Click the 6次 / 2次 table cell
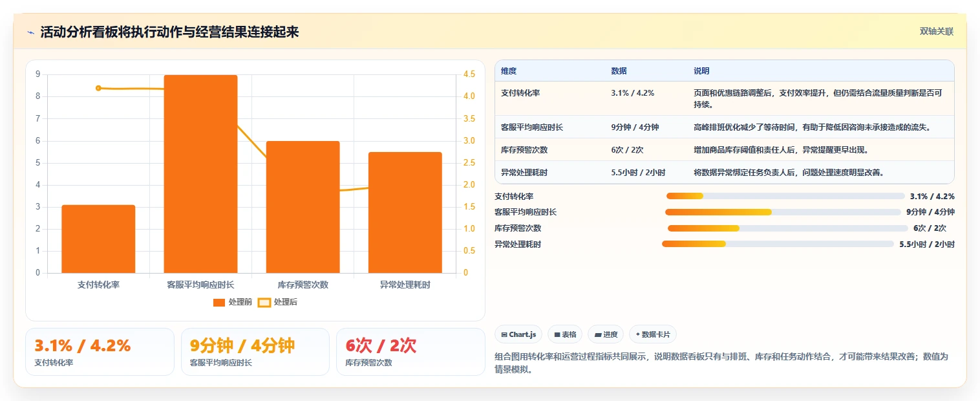980x401 pixels. pyautogui.click(x=627, y=149)
